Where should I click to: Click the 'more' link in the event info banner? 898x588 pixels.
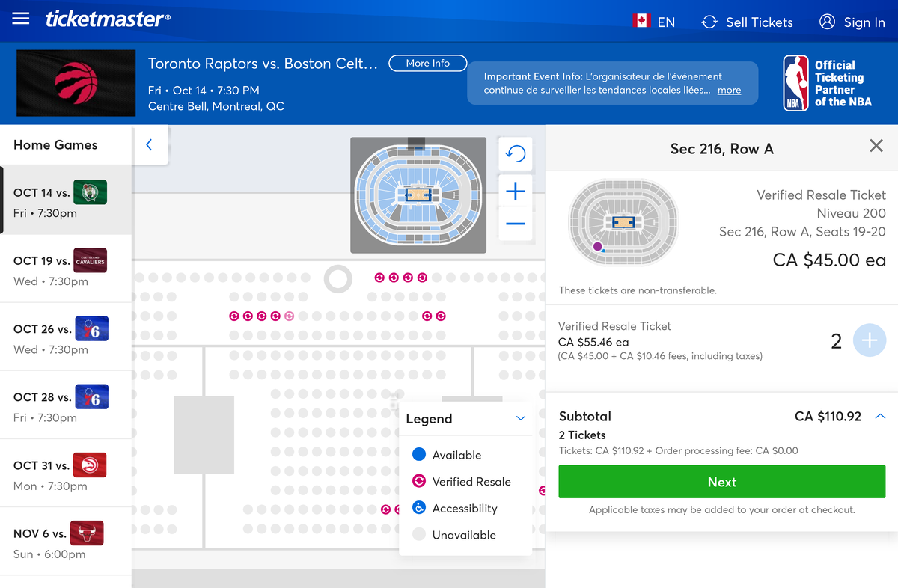click(x=729, y=90)
